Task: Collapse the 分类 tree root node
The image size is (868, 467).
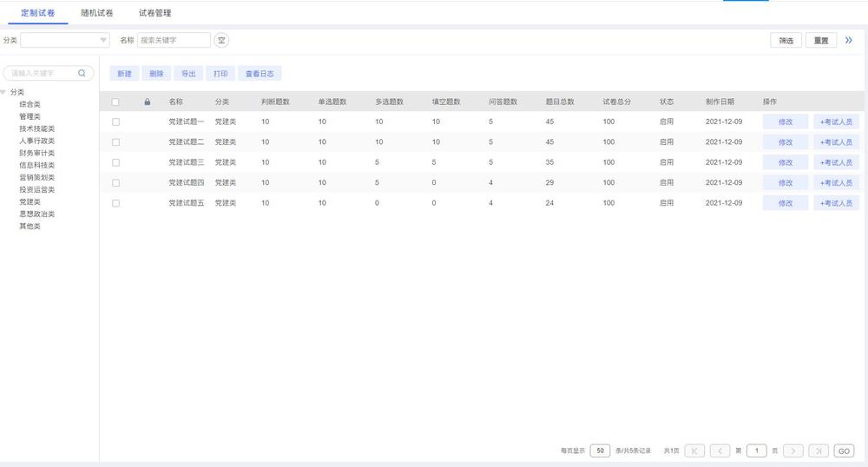Action: [3, 92]
